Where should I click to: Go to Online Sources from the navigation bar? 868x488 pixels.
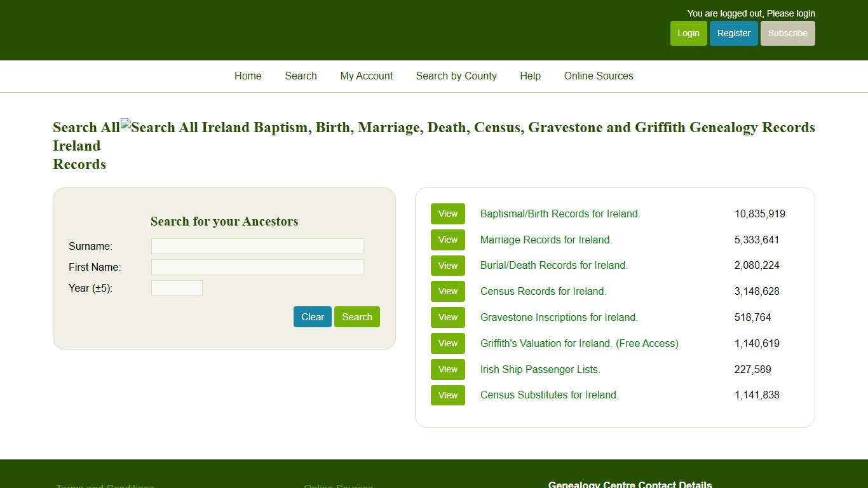tap(598, 76)
